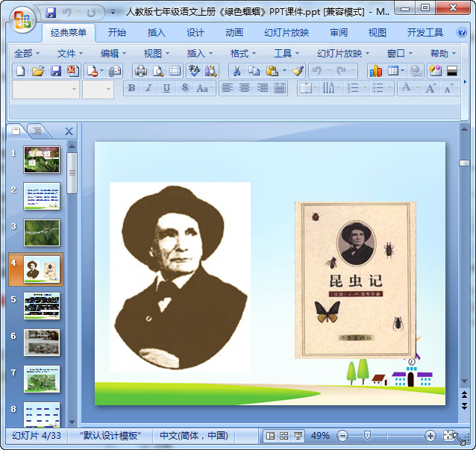Image resolution: width=476 pixels, height=450 pixels.
Task: Toggle underline formatting
Action: pyautogui.click(x=166, y=88)
